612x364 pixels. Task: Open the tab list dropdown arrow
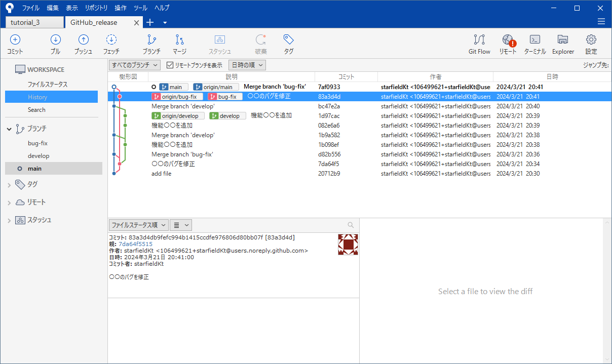[165, 23]
